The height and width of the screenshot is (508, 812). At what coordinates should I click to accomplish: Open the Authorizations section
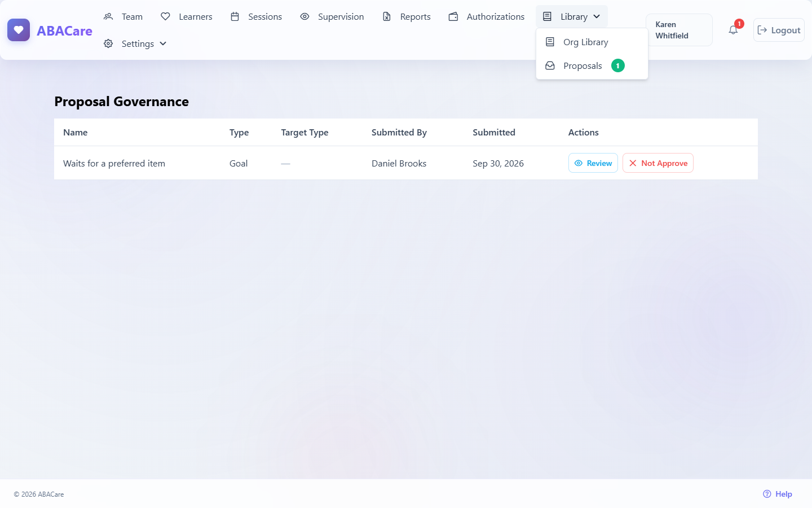(x=487, y=16)
